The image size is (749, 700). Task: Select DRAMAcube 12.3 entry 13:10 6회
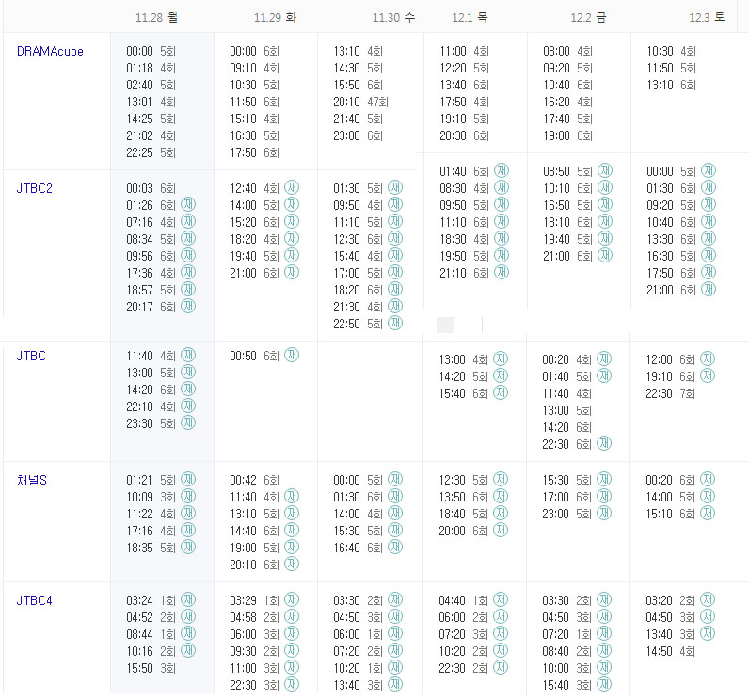point(672,85)
